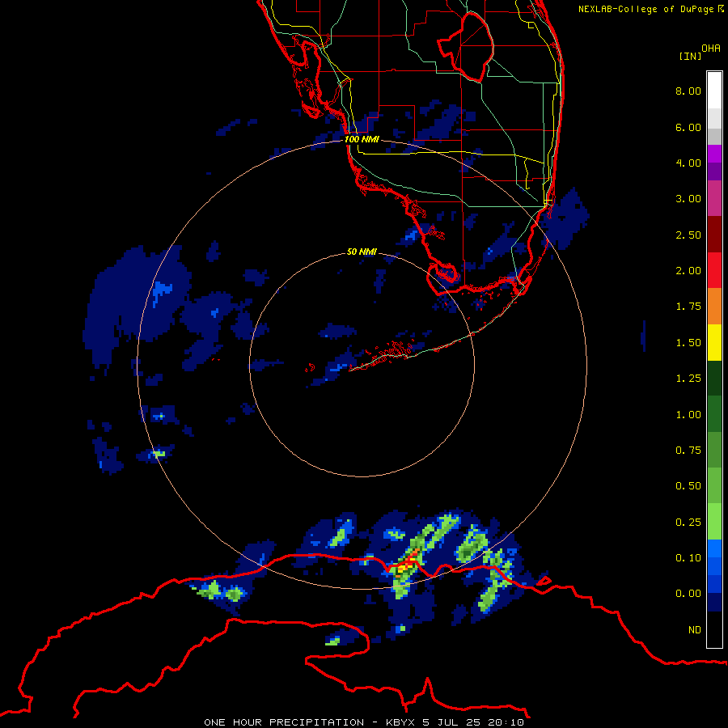Click the 1.00 legend value
Image resolution: width=728 pixels, height=728 pixels.
tap(688, 415)
